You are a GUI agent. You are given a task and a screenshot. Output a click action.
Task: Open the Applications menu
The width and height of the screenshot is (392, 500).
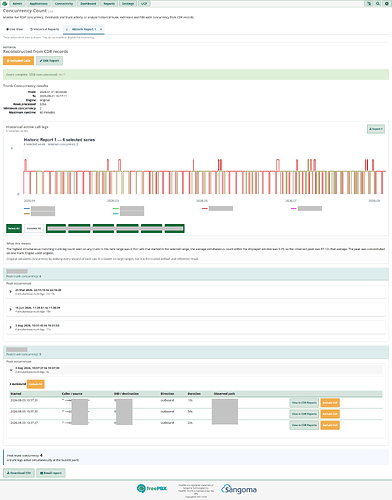click(x=38, y=3)
